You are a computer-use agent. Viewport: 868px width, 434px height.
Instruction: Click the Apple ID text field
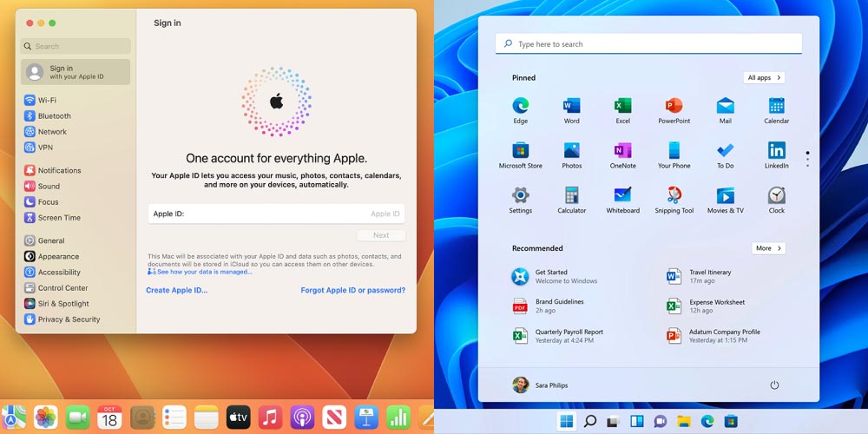(x=276, y=214)
